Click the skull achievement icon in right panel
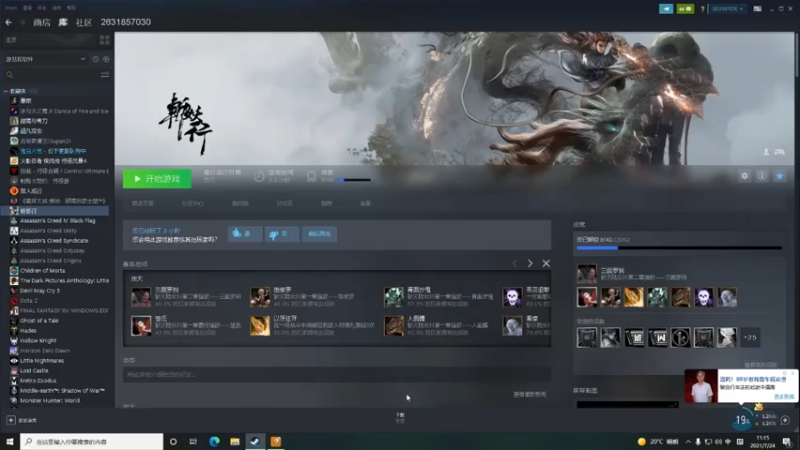The image size is (800, 450). click(x=704, y=297)
